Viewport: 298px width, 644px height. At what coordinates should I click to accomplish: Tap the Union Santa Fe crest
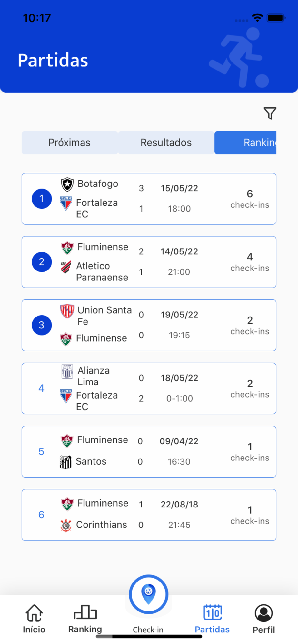click(67, 311)
